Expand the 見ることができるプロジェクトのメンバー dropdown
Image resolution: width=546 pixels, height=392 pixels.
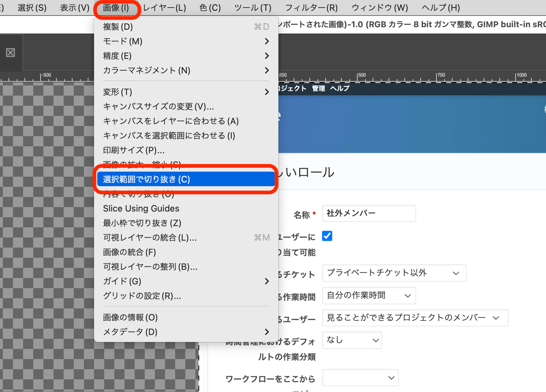coord(415,318)
